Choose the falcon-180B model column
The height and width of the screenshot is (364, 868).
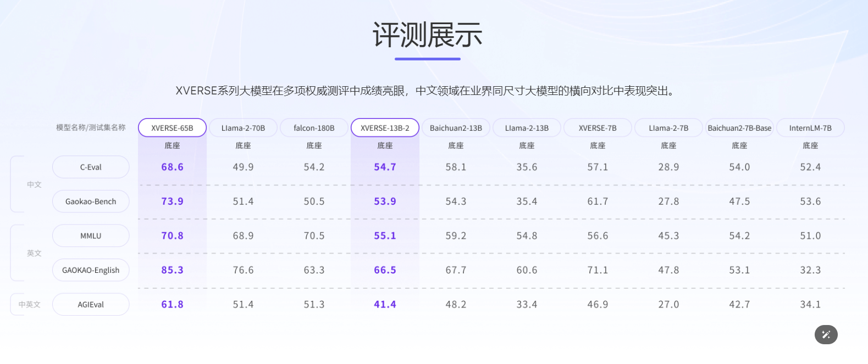pos(314,128)
